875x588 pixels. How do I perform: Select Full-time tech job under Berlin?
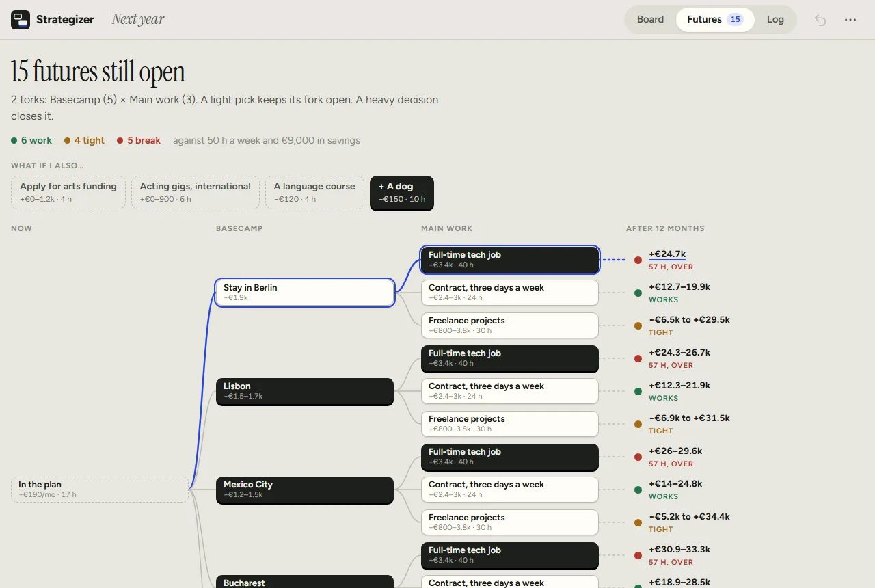point(510,260)
